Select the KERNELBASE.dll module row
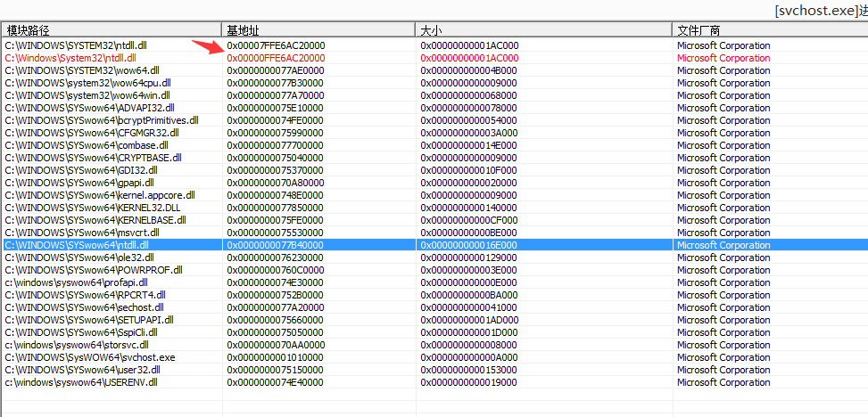The height and width of the screenshot is (417, 868). (x=435, y=220)
